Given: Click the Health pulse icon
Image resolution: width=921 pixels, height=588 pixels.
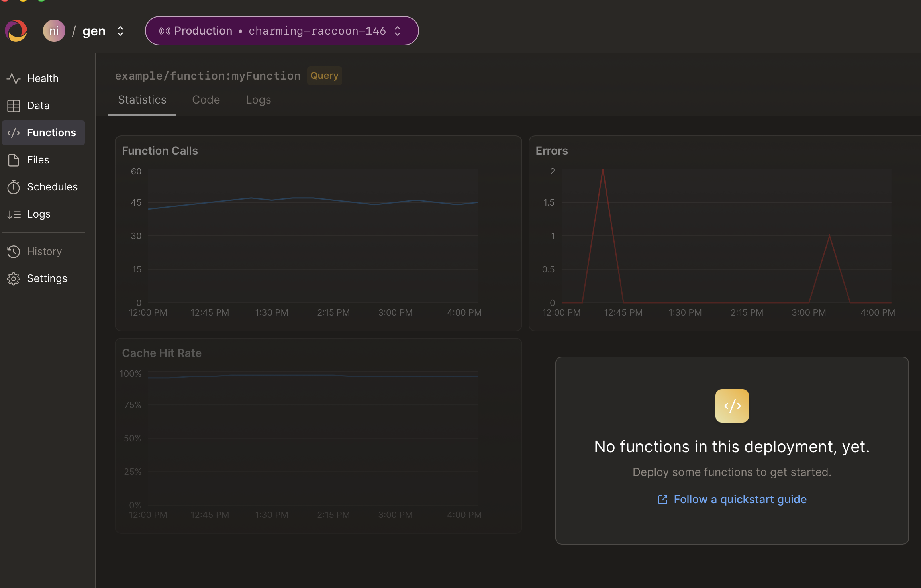Looking at the screenshot, I should tap(14, 78).
